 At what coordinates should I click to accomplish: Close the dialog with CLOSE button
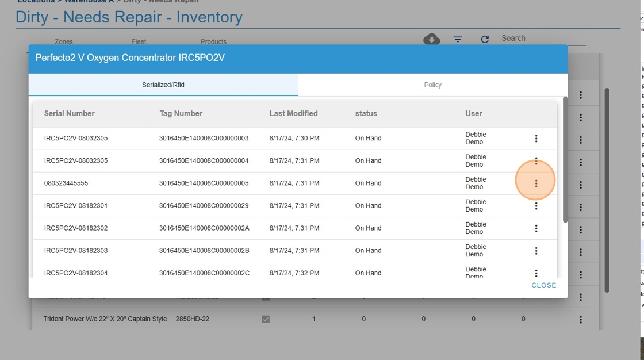pos(544,285)
